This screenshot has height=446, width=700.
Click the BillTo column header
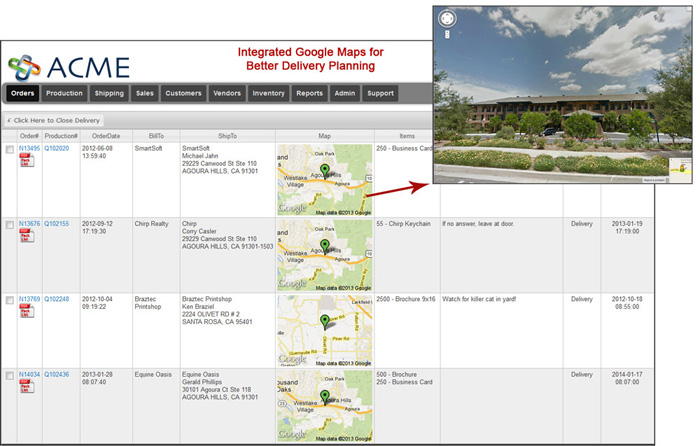pyautogui.click(x=156, y=136)
